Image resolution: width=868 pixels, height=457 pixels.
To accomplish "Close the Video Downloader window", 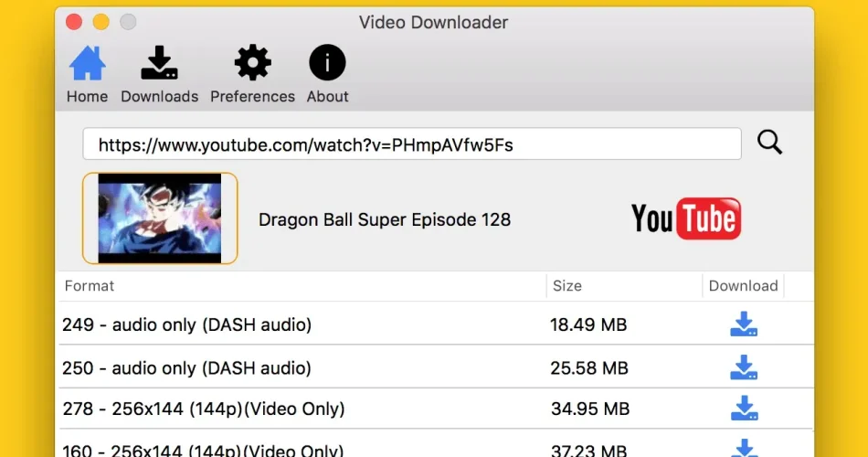I will click(74, 22).
